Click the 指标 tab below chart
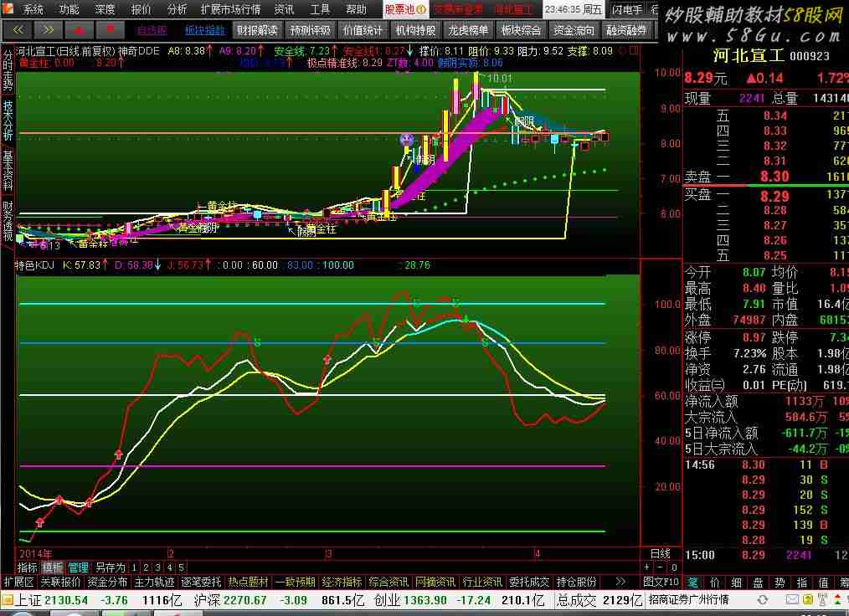The image size is (849, 616). click(x=27, y=567)
